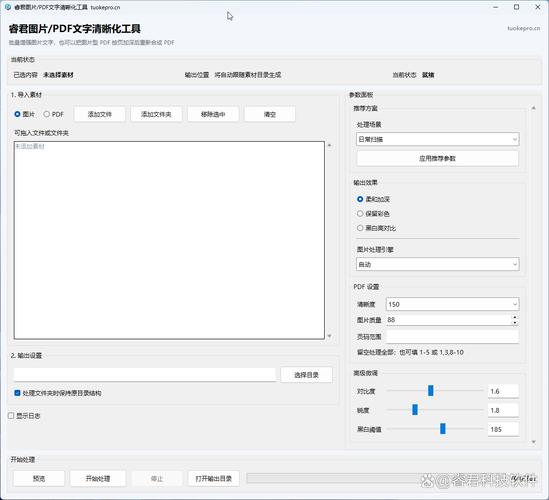
Task: Click the file list scroll down arrow
Action: (x=329, y=336)
